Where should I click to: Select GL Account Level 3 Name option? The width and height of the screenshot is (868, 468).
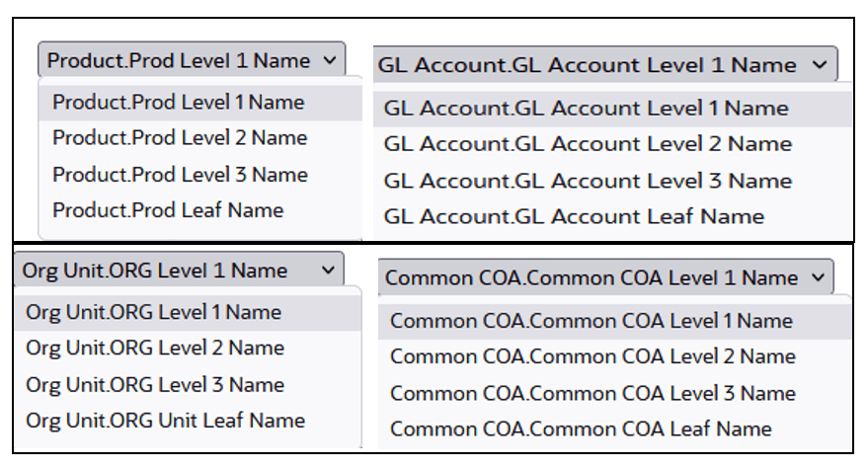tap(613, 181)
